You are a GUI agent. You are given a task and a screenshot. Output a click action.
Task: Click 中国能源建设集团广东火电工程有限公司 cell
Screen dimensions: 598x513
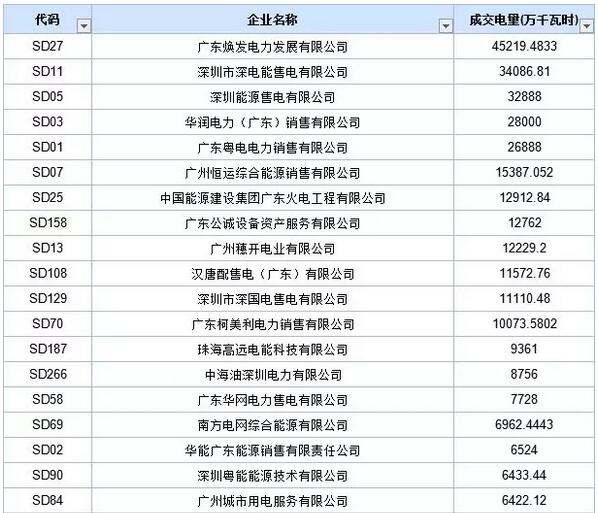point(272,198)
